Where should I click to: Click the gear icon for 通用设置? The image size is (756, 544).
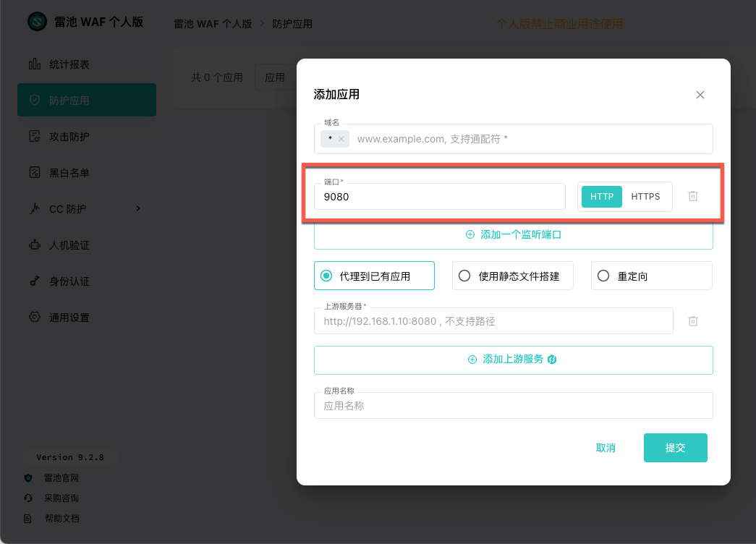click(x=34, y=318)
